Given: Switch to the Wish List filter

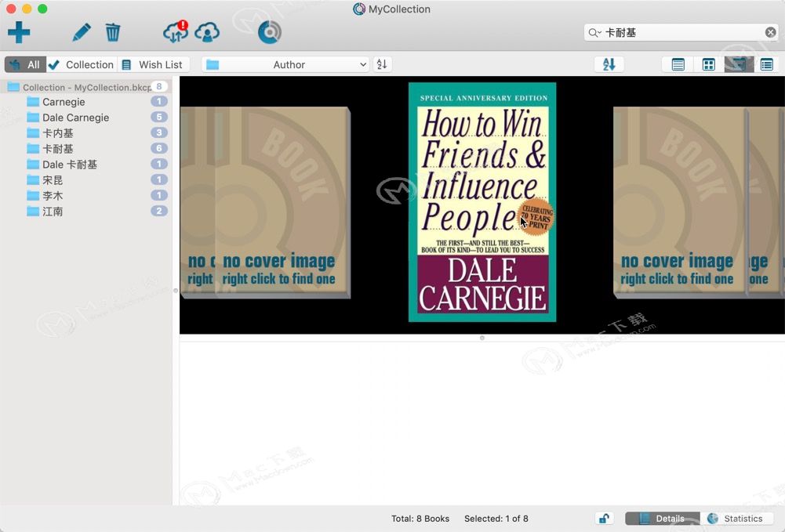Looking at the screenshot, I should pyautogui.click(x=153, y=64).
